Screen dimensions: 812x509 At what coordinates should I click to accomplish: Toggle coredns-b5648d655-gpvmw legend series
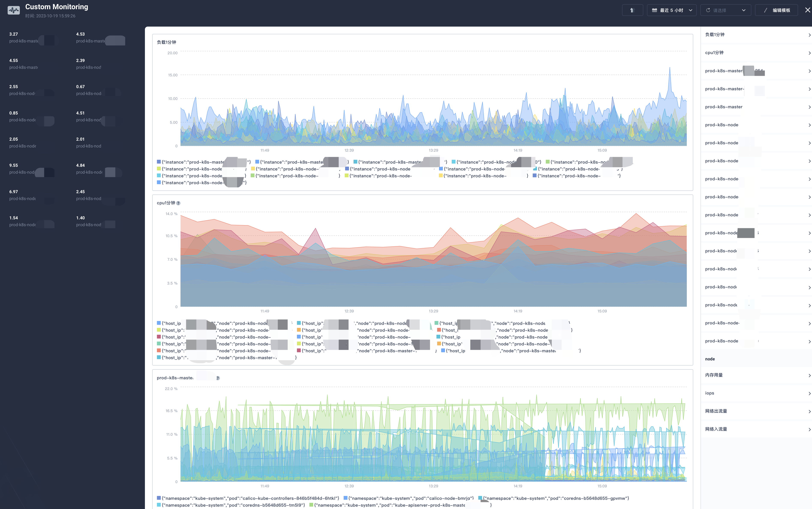[556, 498]
